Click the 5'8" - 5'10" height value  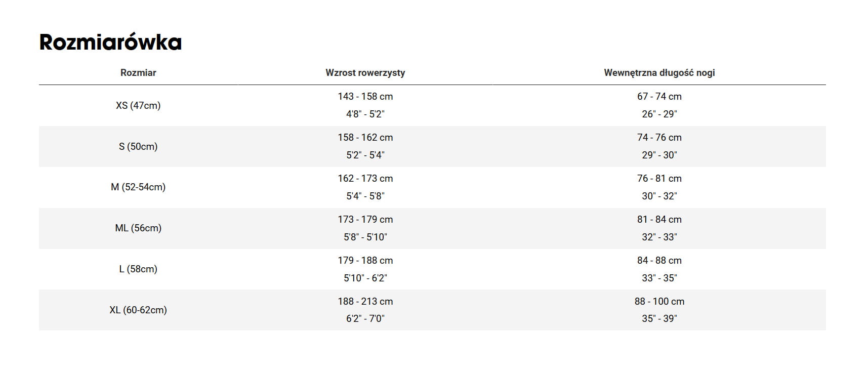click(x=365, y=237)
